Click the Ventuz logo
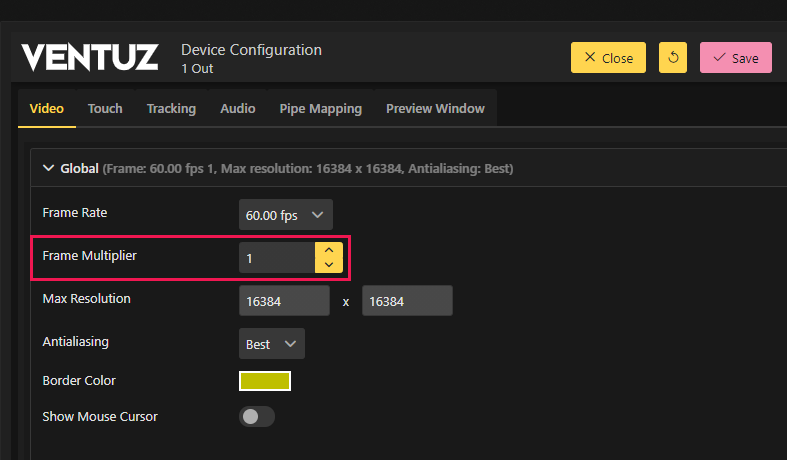Image resolution: width=787 pixels, height=460 pixels. (x=89, y=57)
